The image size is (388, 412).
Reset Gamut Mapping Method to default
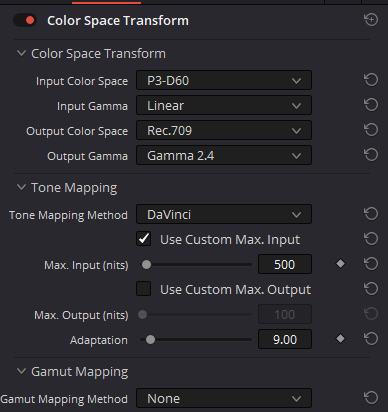[x=371, y=398]
